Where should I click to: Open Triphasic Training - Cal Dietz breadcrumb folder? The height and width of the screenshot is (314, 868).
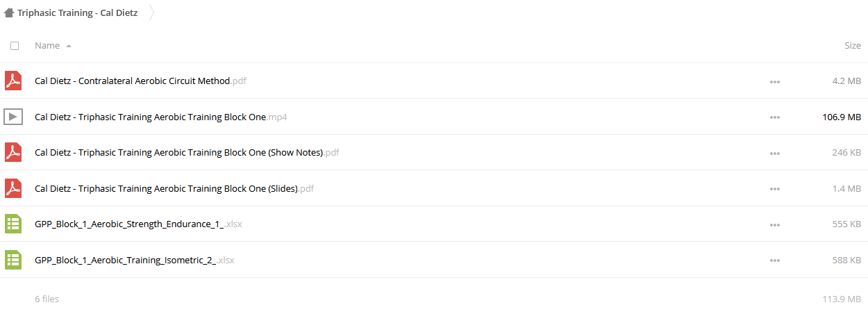pyautogui.click(x=77, y=13)
